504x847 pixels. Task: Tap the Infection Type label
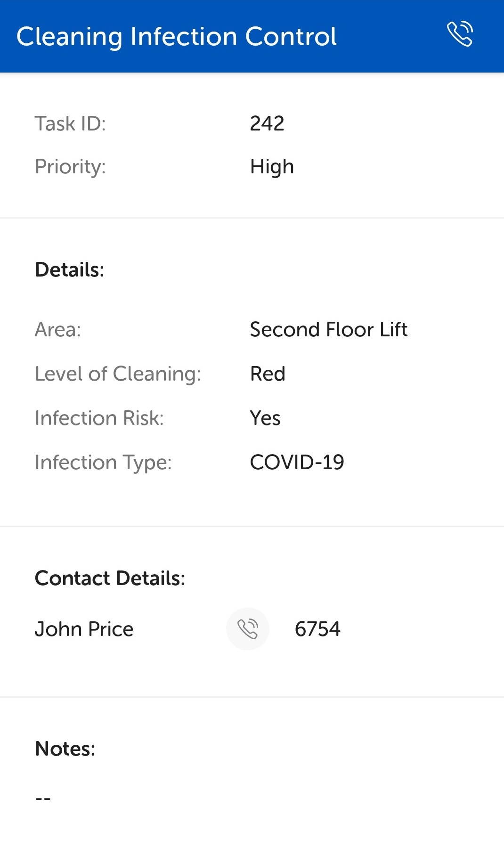point(104,463)
